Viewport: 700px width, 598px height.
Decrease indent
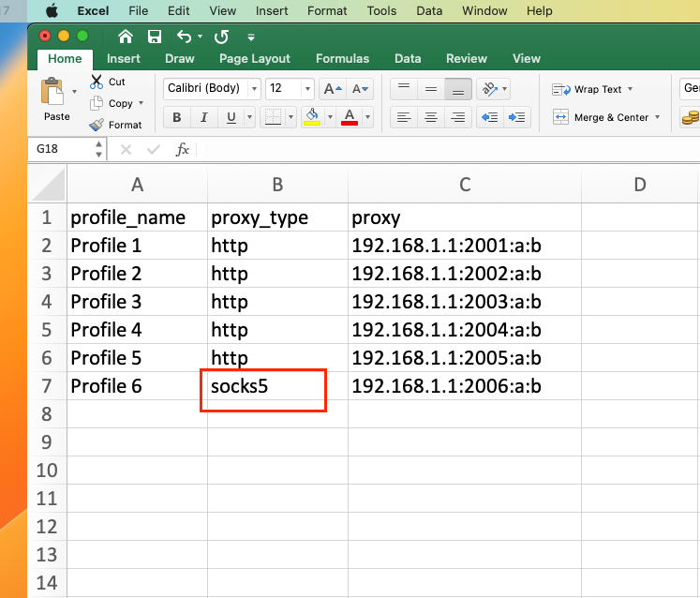[x=490, y=117]
